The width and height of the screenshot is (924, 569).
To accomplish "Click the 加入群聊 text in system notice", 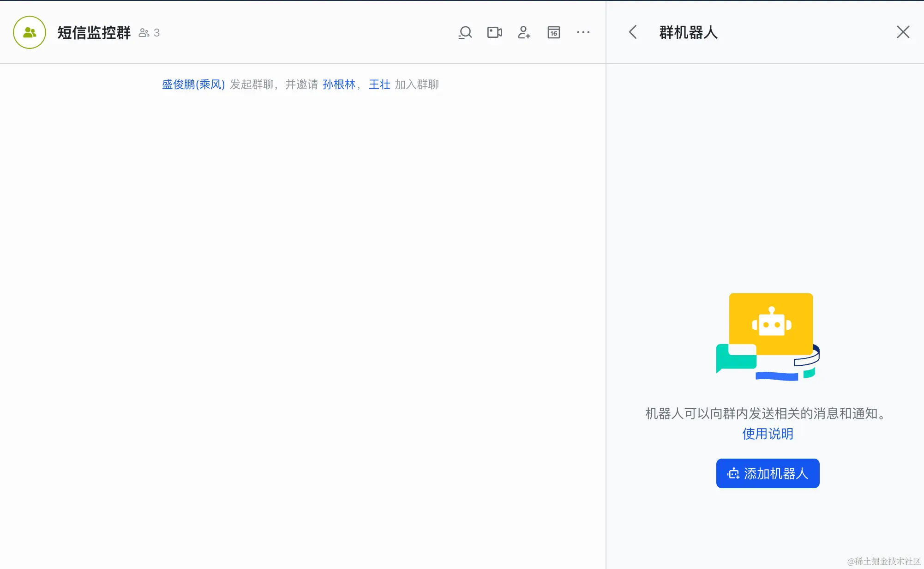I will coord(417,85).
